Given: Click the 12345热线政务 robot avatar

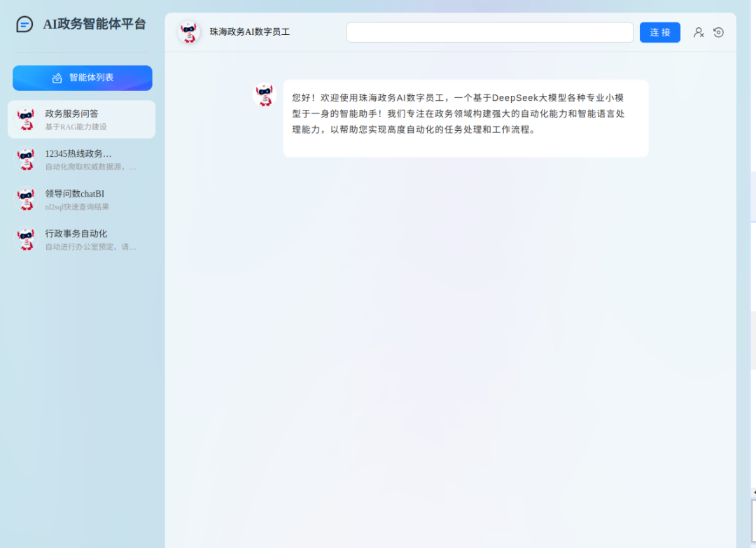Looking at the screenshot, I should tap(27, 160).
